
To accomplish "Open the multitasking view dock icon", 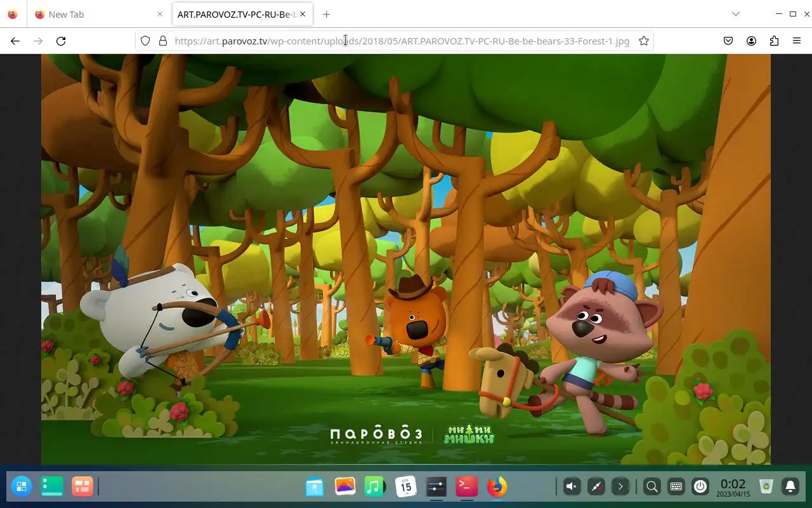I will tap(52, 487).
